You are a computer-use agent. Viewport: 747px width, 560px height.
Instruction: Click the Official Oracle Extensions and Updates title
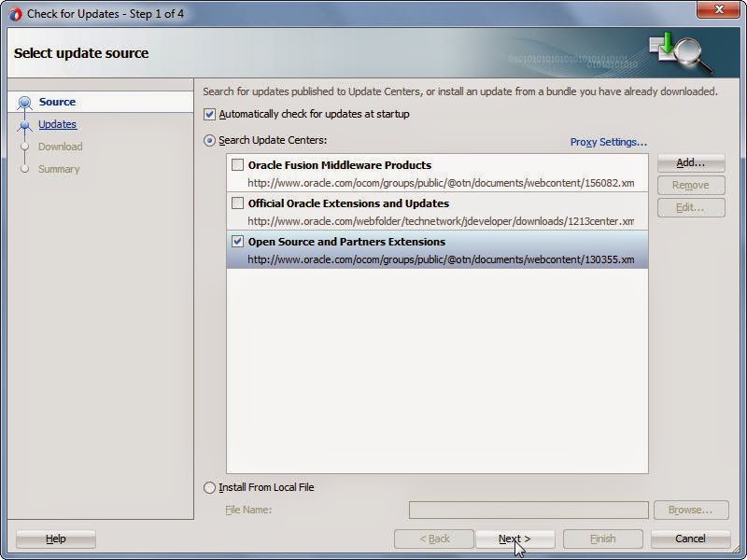pyautogui.click(x=348, y=203)
